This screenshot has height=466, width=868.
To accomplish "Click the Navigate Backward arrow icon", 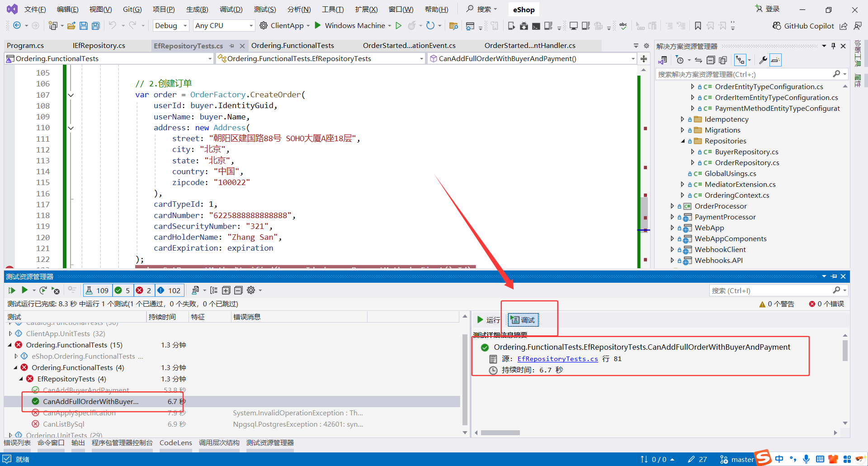I will pyautogui.click(x=17, y=26).
